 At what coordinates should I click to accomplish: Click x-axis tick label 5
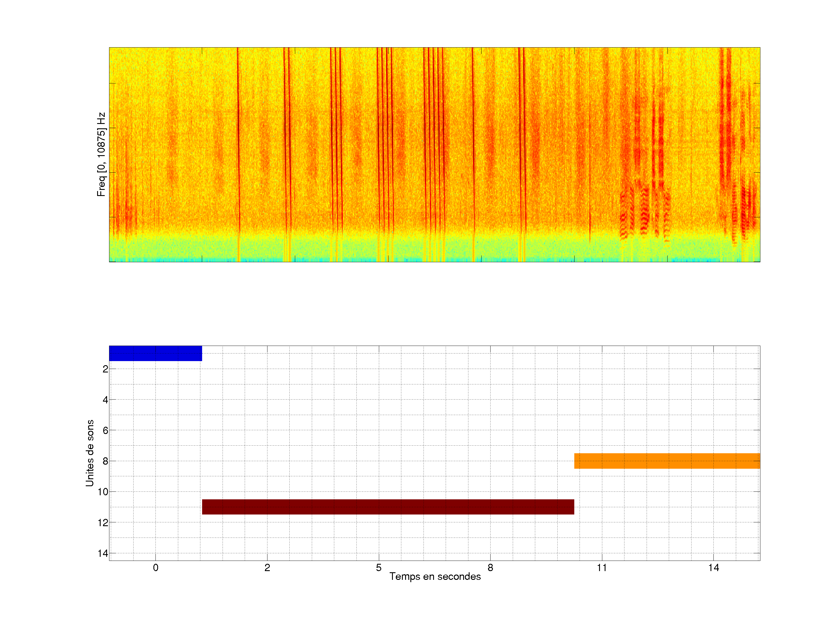(x=379, y=568)
